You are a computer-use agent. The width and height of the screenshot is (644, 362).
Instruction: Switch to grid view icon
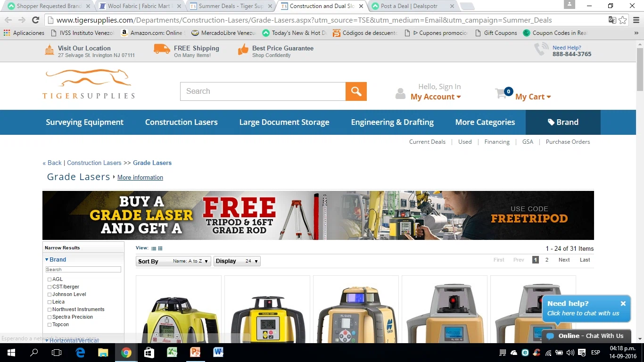[x=160, y=248]
